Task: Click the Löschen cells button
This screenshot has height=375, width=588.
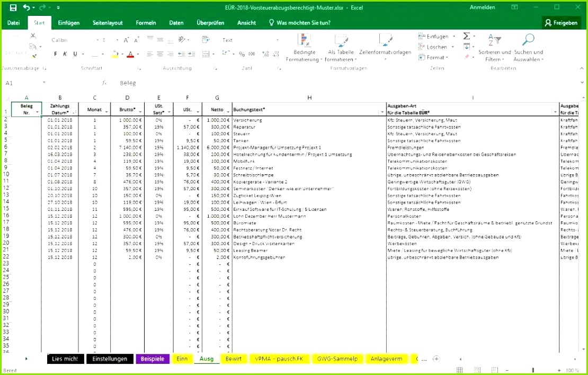Action: [436, 47]
